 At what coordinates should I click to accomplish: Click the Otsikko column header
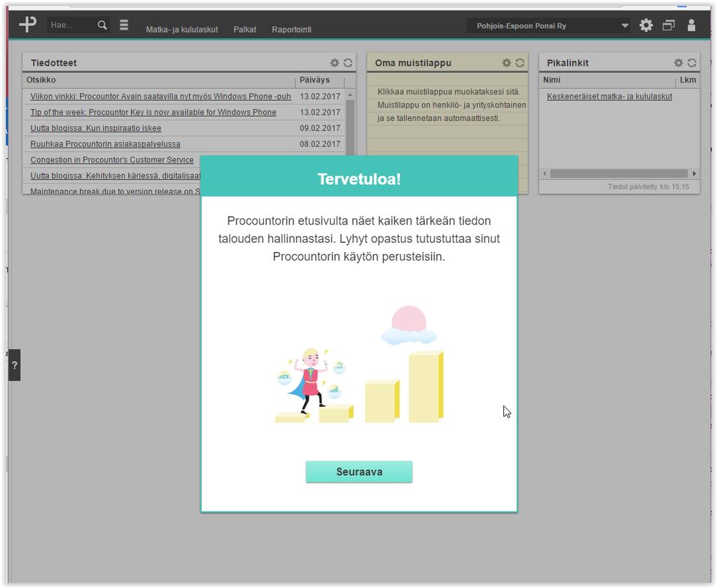41,80
